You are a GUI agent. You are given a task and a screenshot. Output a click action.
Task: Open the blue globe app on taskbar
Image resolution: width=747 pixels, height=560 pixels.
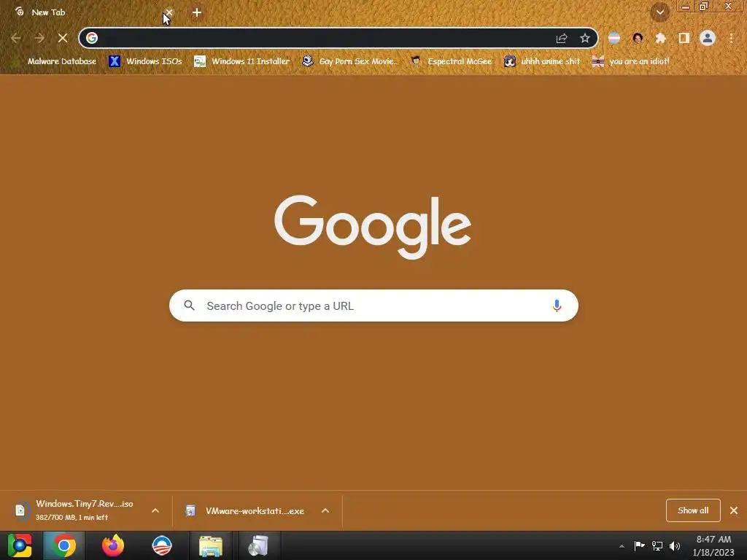[x=162, y=545]
